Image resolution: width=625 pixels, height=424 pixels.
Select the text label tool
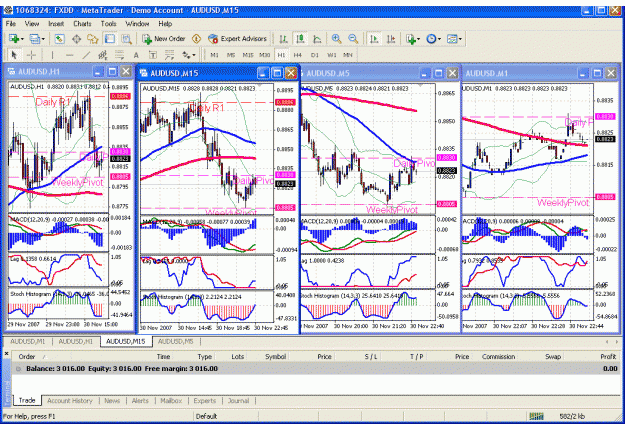[x=153, y=55]
